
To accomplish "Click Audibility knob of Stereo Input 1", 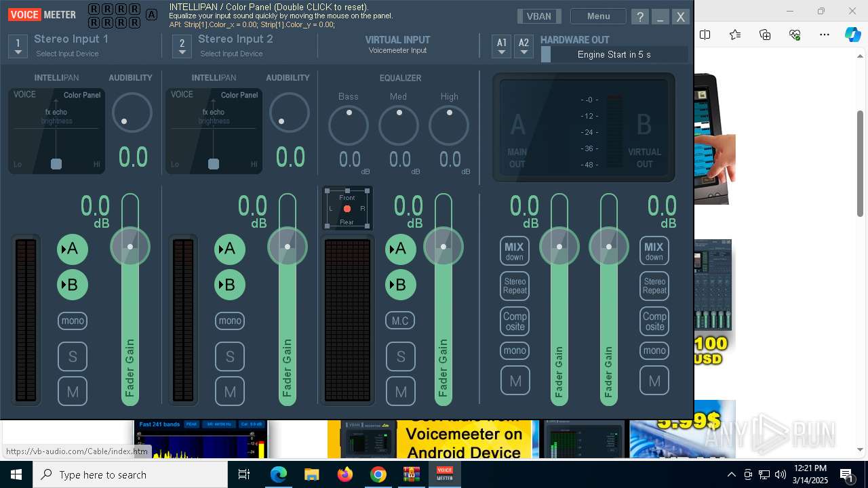I will tap(132, 113).
